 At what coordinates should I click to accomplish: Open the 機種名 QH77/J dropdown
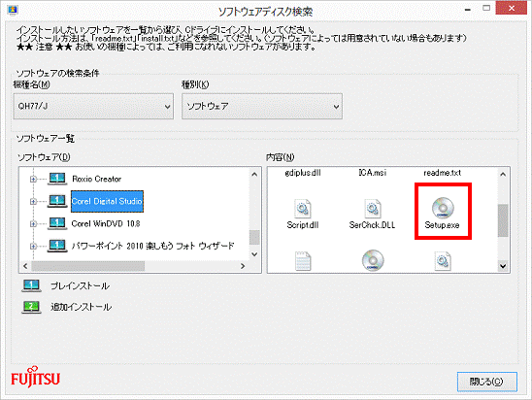(x=93, y=107)
